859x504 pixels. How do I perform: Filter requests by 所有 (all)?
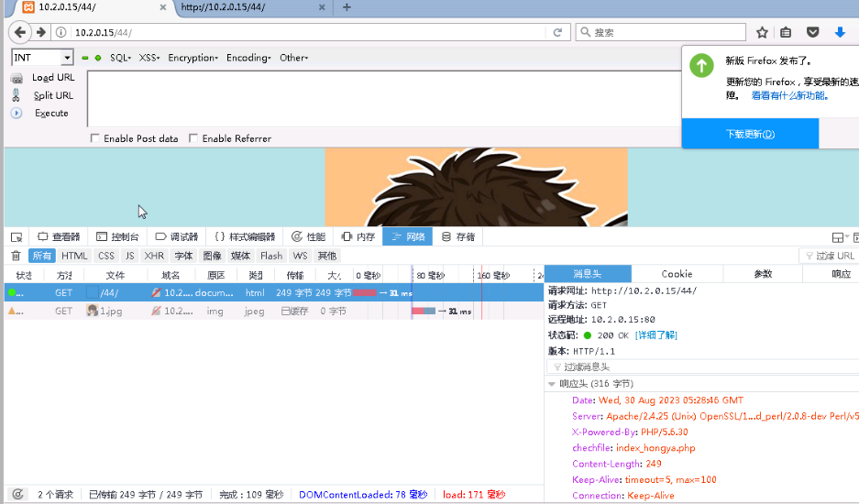pyautogui.click(x=41, y=256)
